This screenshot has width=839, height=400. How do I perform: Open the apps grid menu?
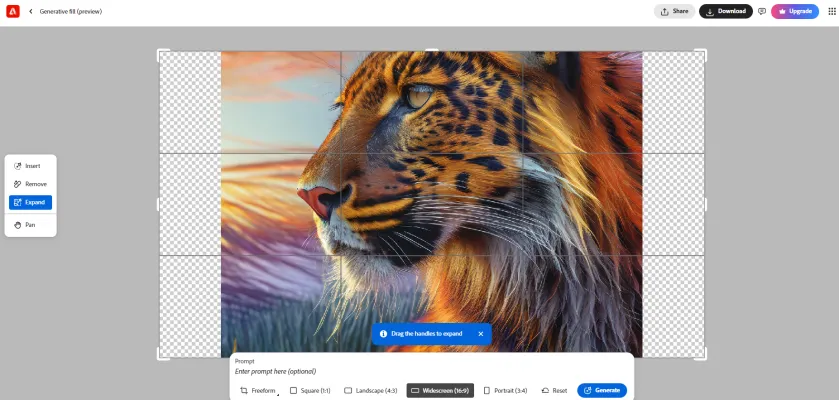coord(831,11)
